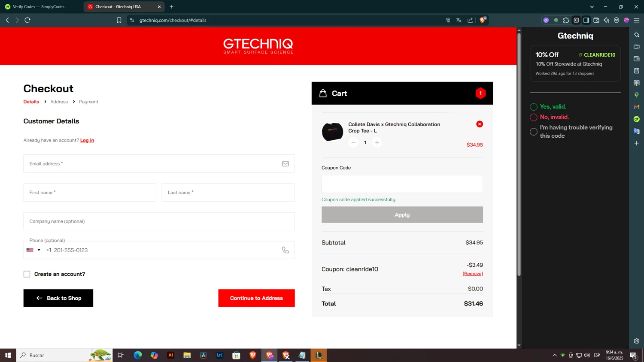Click the cart item count badge

click(480, 93)
